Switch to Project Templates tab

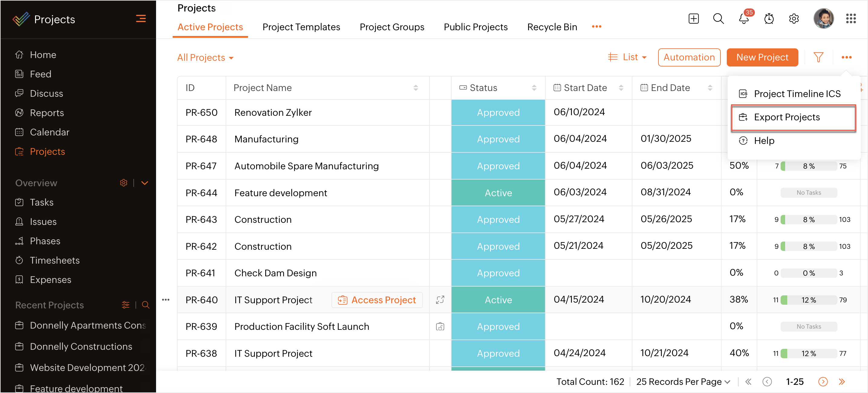click(x=301, y=27)
